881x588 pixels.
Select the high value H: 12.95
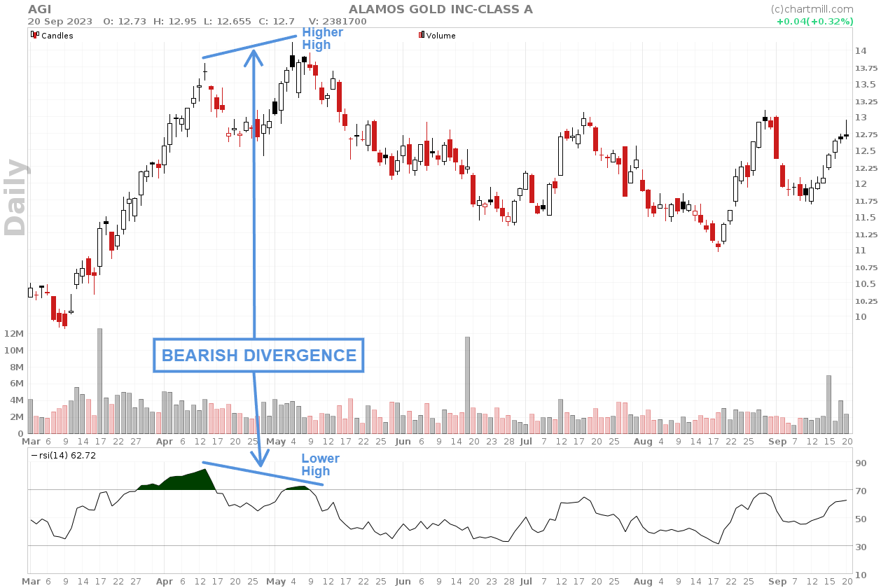coord(175,22)
